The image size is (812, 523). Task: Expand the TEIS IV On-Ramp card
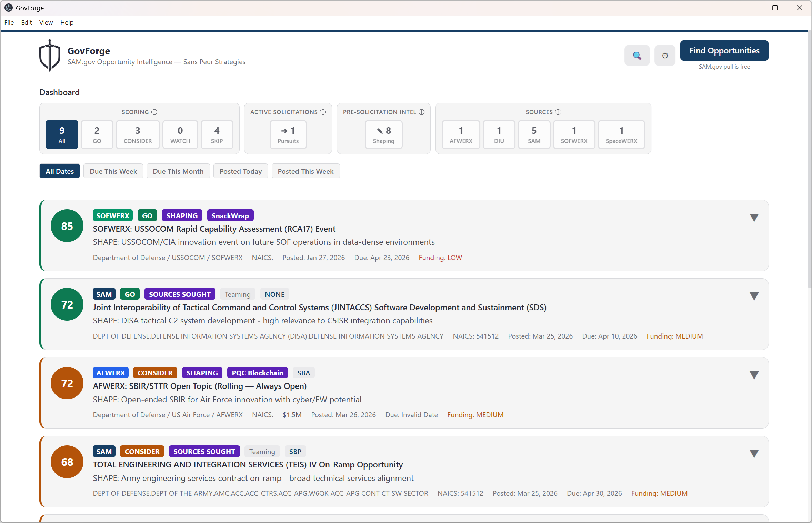(x=754, y=453)
